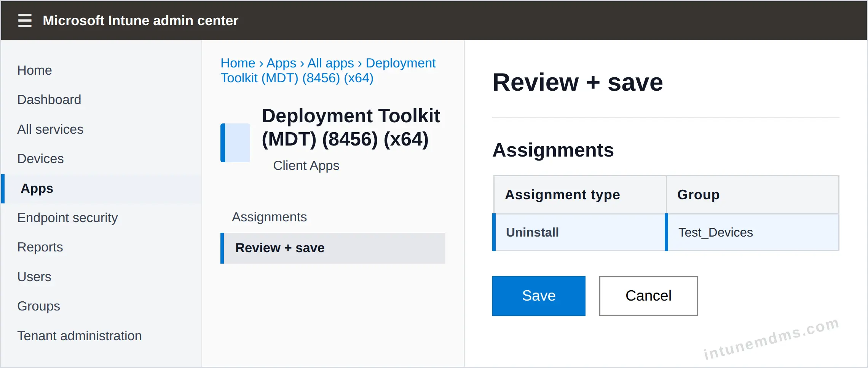Select the Test_Devices group cell

pos(752,232)
